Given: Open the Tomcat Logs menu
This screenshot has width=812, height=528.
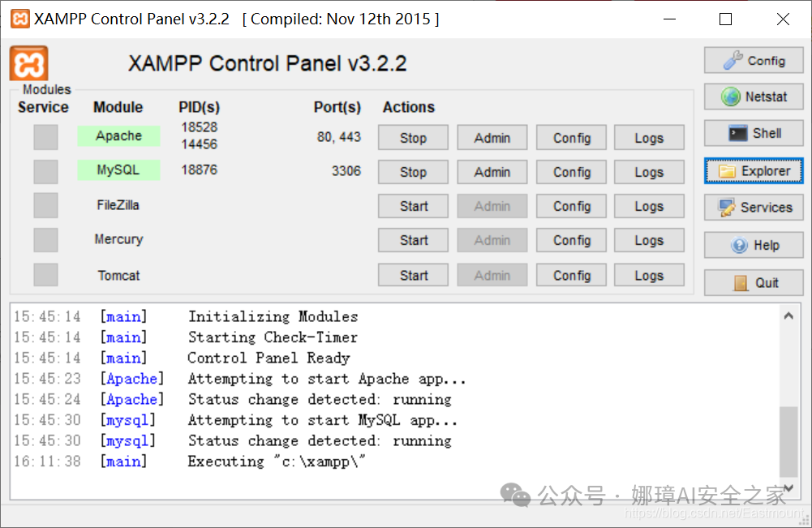Looking at the screenshot, I should point(649,275).
